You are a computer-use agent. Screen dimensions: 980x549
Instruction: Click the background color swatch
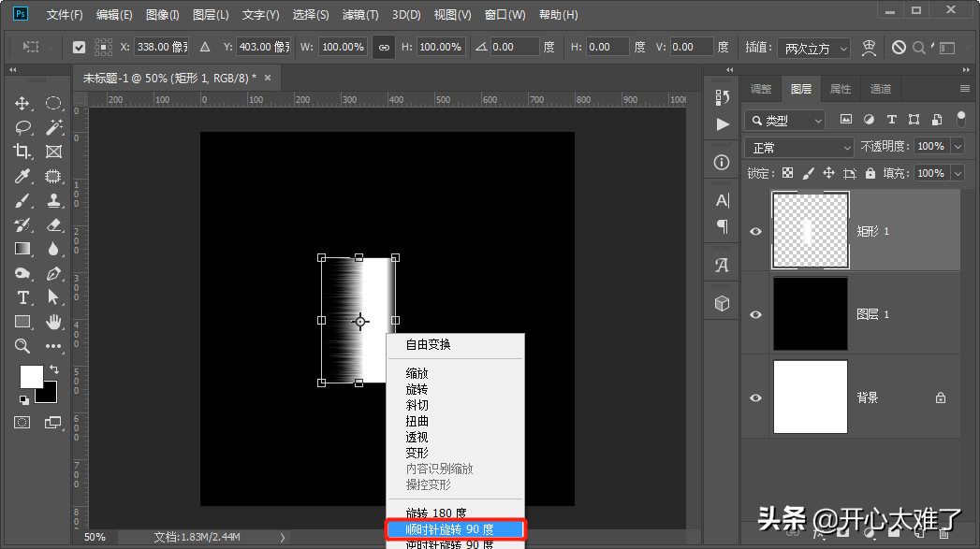[50, 396]
